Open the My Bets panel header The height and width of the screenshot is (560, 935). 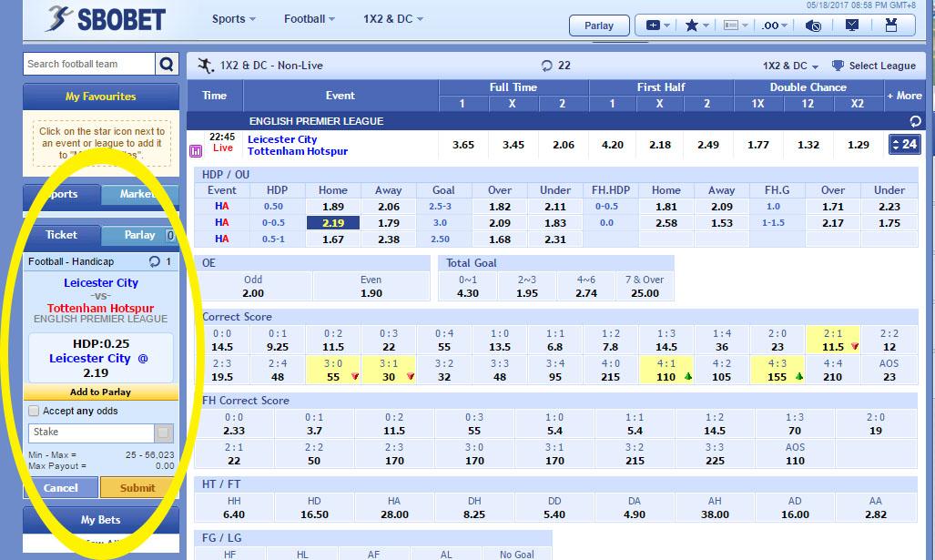pos(101,520)
